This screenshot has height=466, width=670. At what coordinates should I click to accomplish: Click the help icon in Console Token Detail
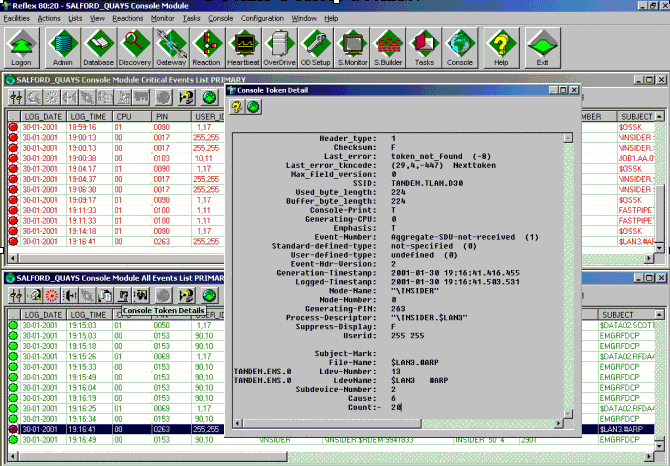(237, 107)
